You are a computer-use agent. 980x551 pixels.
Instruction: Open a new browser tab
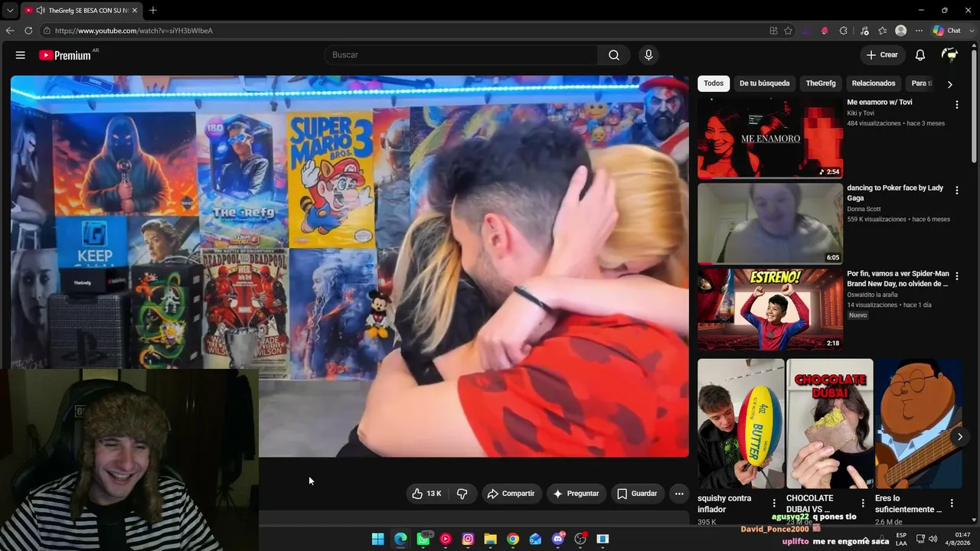click(x=153, y=11)
